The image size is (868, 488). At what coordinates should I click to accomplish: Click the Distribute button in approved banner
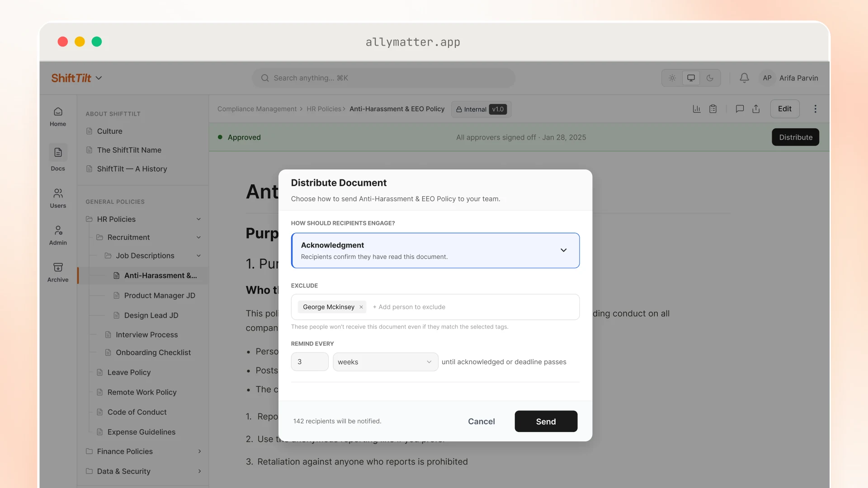[x=795, y=137]
